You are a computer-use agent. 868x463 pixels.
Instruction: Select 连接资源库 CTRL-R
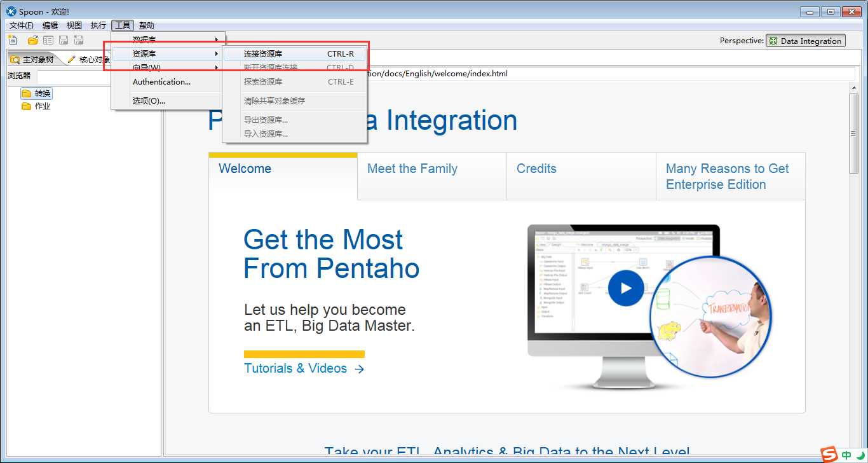tap(295, 54)
